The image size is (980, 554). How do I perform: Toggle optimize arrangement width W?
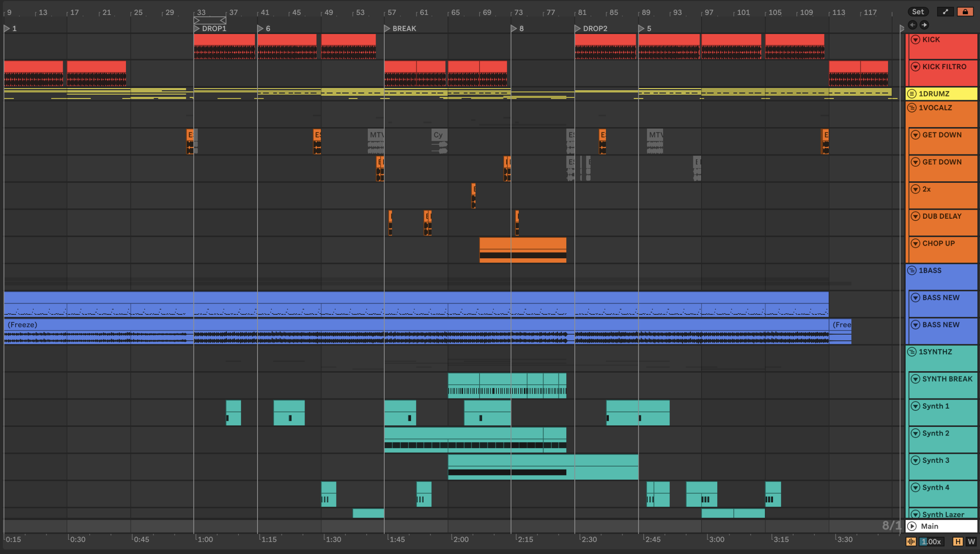(x=971, y=541)
